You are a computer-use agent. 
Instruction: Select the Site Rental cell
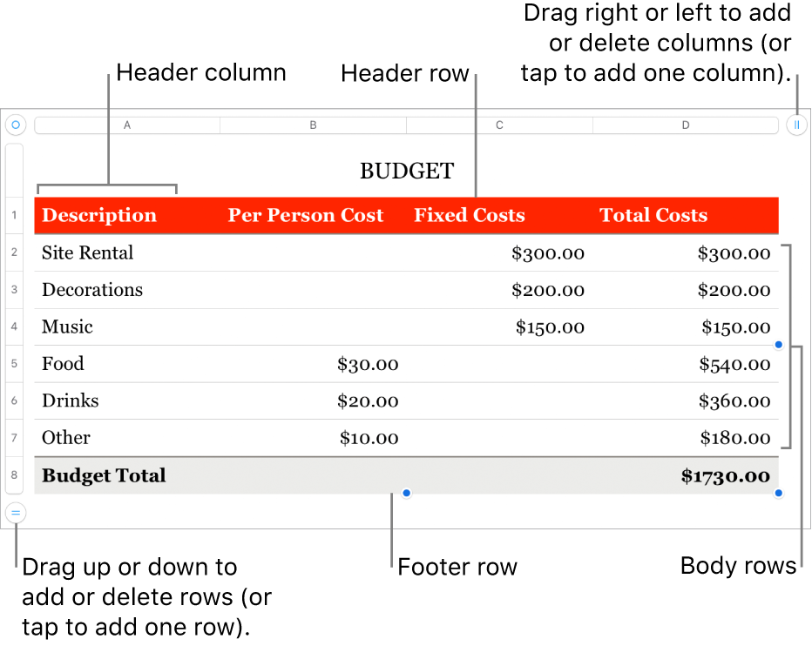click(x=88, y=253)
